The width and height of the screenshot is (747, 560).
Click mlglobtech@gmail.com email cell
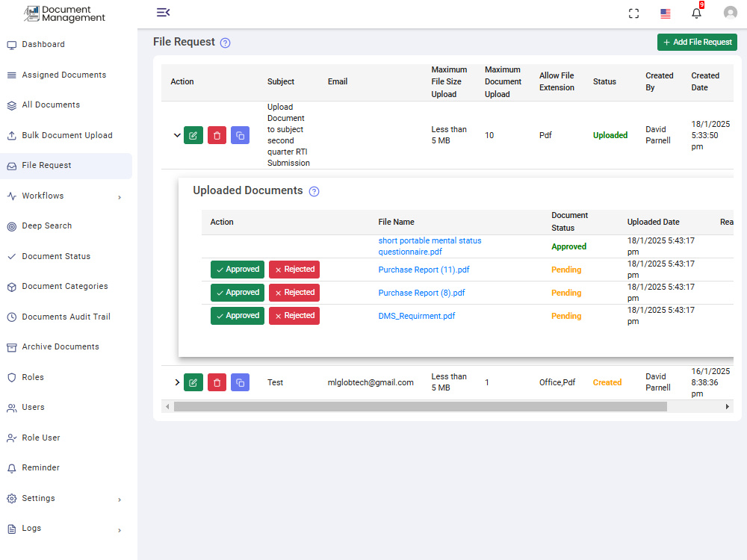[371, 382]
